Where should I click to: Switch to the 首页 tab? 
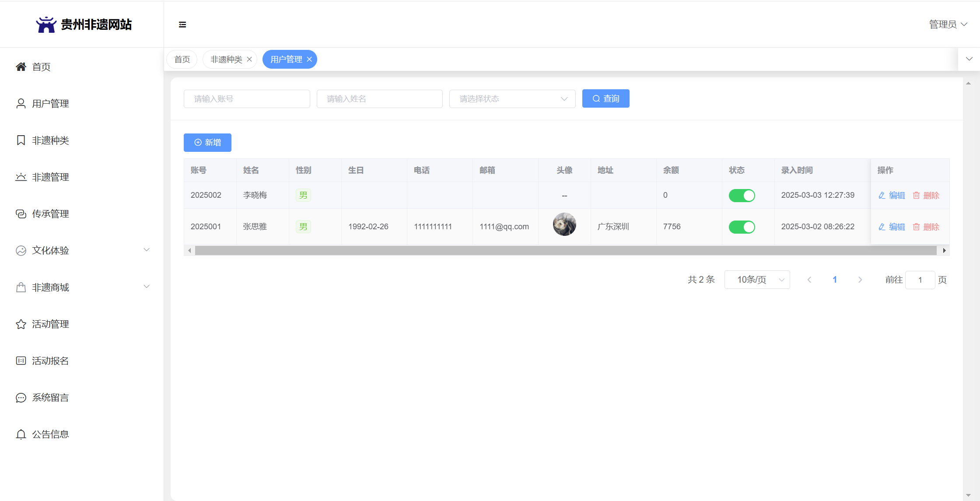point(182,59)
